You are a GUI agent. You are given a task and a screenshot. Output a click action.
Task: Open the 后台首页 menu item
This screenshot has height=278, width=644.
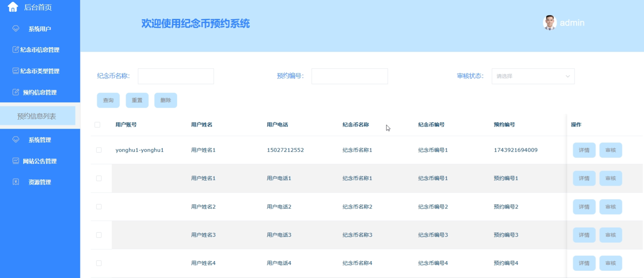[38, 7]
